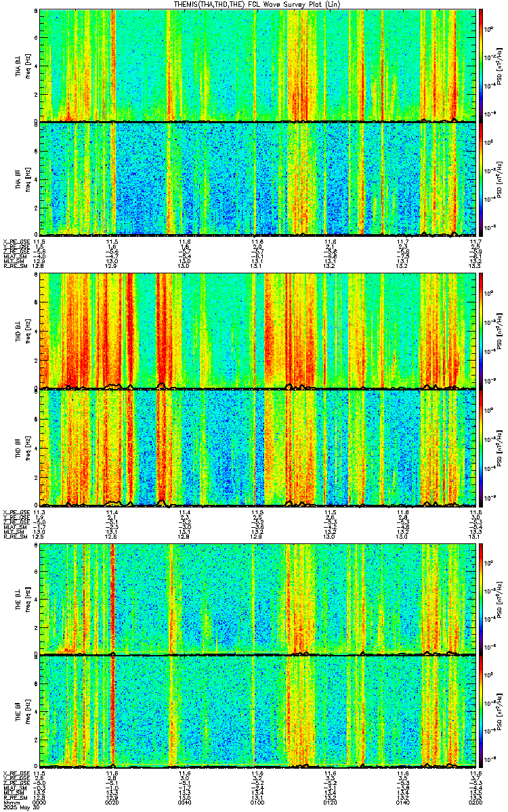This screenshot has height=812, width=508.
Task: Select the THD B-parallel spectrogram panel
Action: click(257, 448)
